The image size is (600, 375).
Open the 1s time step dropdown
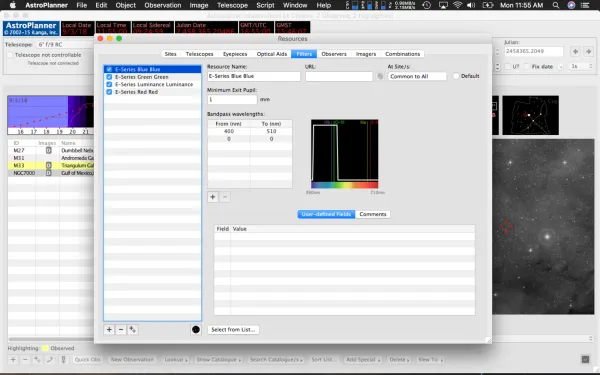(x=581, y=67)
